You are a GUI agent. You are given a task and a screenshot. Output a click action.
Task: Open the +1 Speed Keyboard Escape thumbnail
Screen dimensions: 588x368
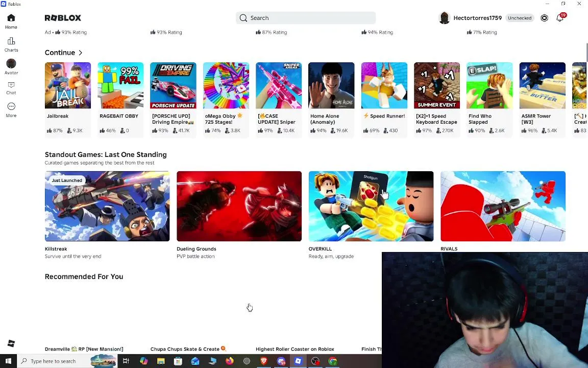point(437,85)
